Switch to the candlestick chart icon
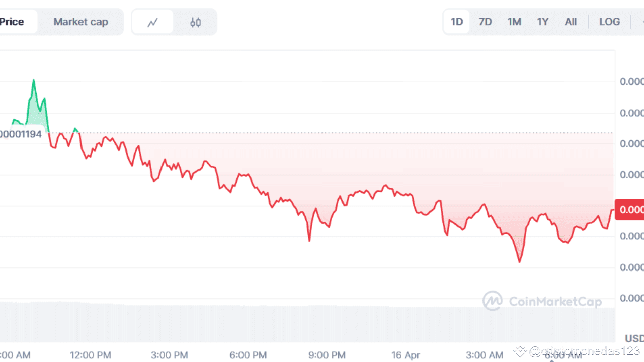Viewport: 644px width, 362px height. 196,22
